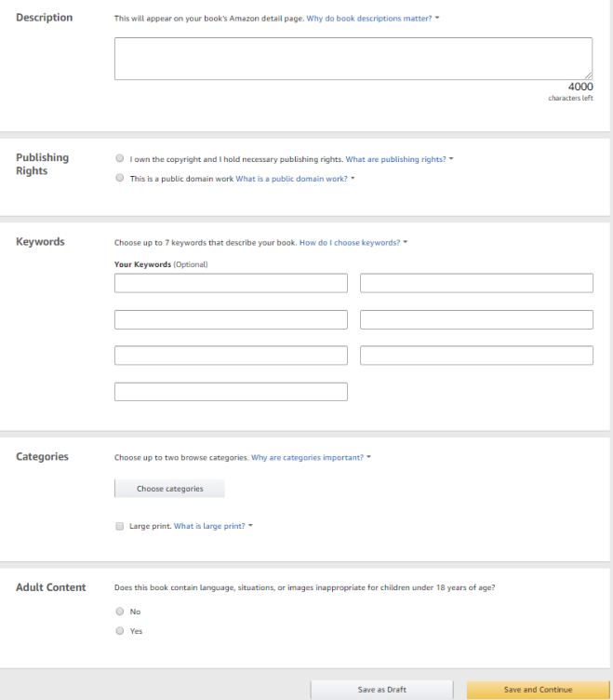Click the book Description text area

click(353, 58)
